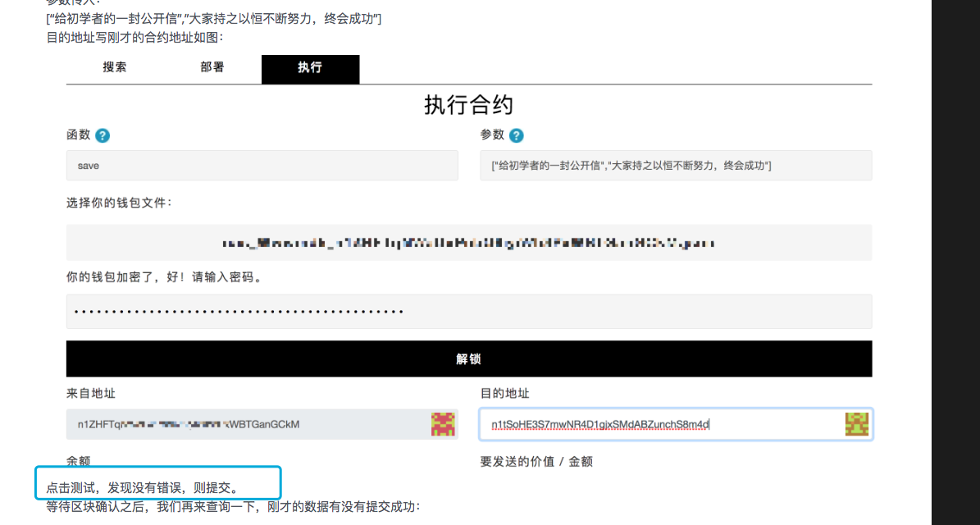Switch to the 搜索 tab
This screenshot has height=525, width=980.
pos(115,67)
